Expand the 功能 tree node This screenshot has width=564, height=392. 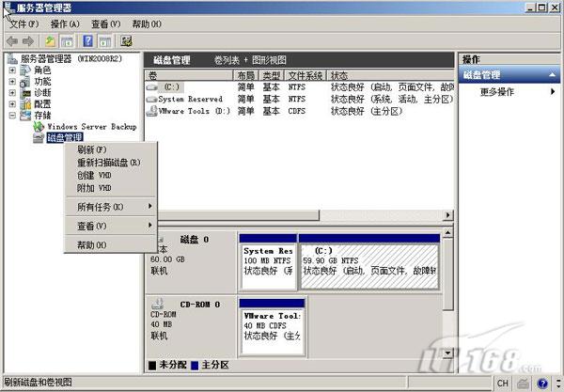(x=12, y=82)
